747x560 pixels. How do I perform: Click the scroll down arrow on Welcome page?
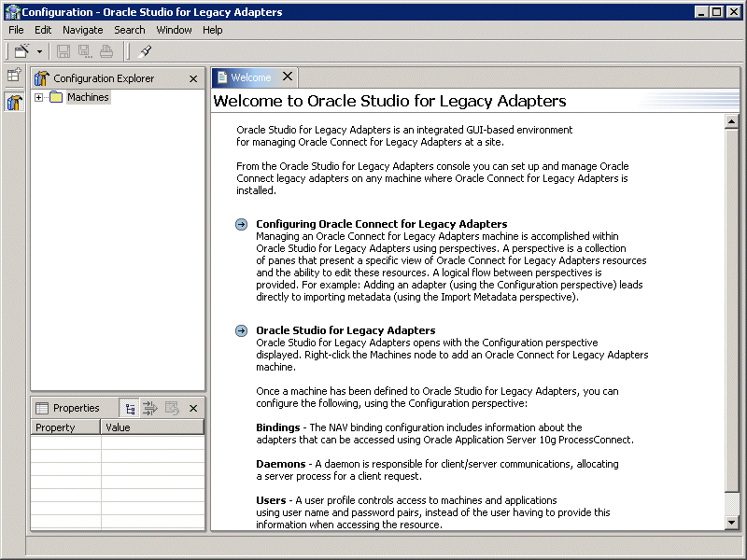click(731, 523)
